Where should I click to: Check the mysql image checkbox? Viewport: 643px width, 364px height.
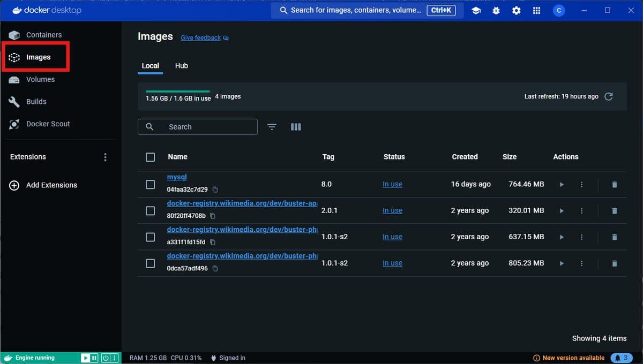150,184
